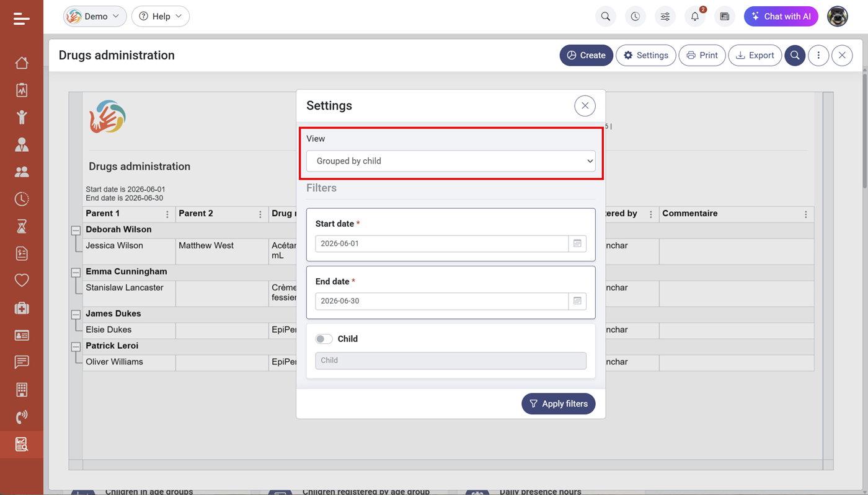868x495 pixels.
Task: Open the phone call sidebar icon
Action: (x=22, y=417)
